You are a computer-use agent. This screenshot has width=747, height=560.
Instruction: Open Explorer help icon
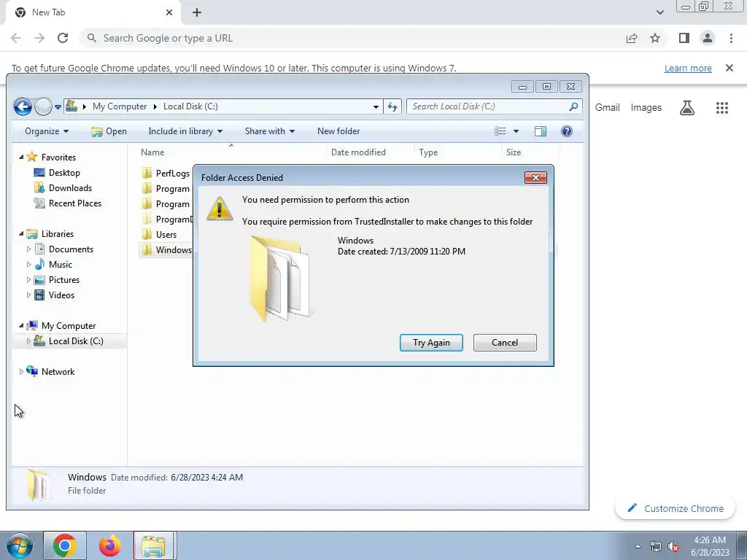566,131
